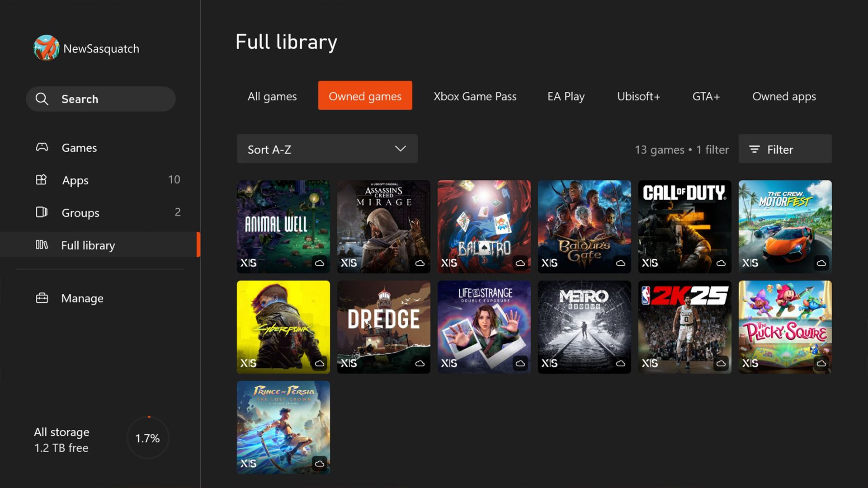Expand the Sort A-Z dropdown
Screen dimensions: 868x488
pyautogui.click(x=326, y=149)
